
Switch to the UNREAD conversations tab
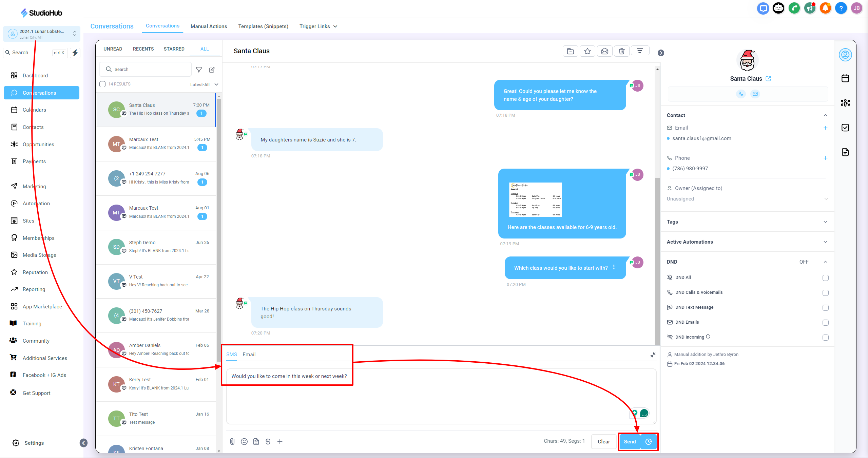(x=113, y=49)
